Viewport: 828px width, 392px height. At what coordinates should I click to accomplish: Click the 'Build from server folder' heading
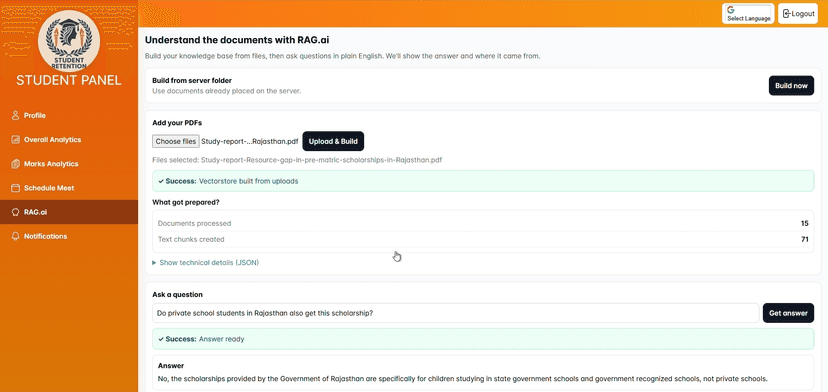(192, 81)
